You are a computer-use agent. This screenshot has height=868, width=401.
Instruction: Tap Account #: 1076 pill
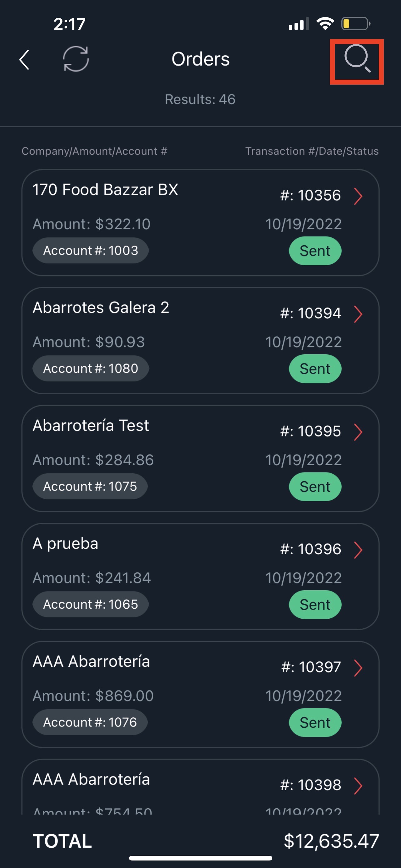click(90, 722)
